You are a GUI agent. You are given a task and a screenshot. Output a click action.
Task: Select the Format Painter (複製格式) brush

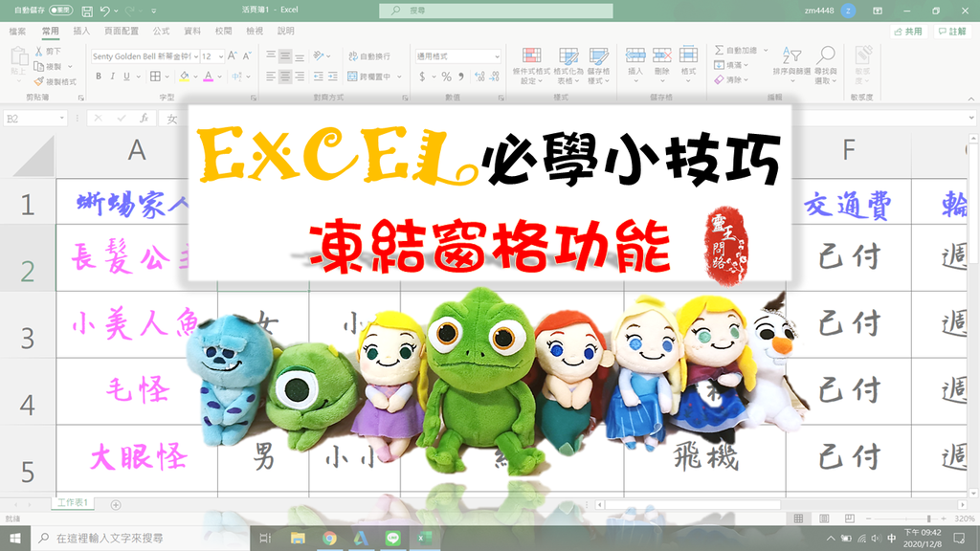pos(38,81)
